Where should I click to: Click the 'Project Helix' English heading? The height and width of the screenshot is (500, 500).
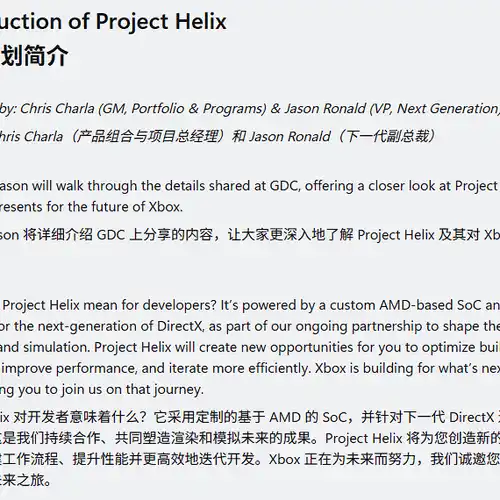point(161,22)
